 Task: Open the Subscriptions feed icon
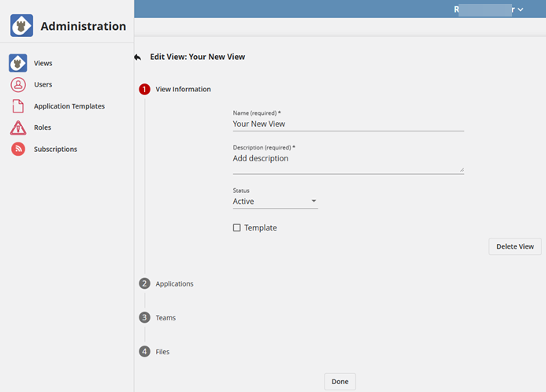[18, 149]
